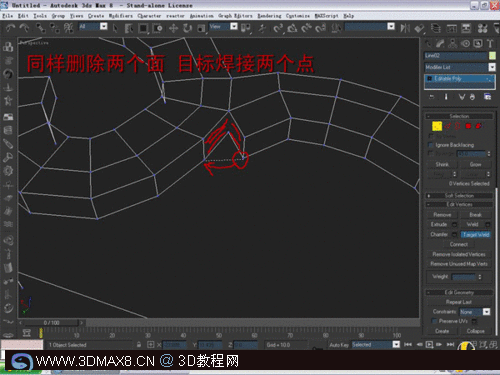Image resolution: width=500 pixels, height=375 pixels.
Task: Select Edge sub-object level icon
Action: [448, 126]
